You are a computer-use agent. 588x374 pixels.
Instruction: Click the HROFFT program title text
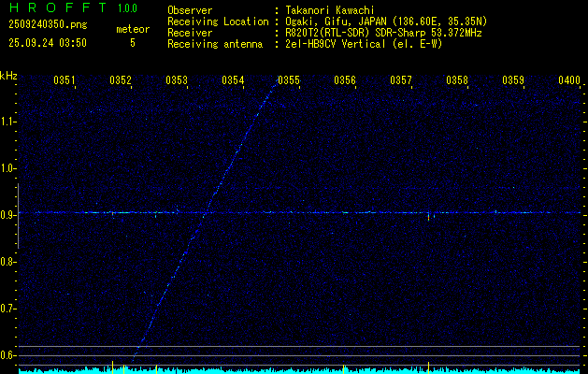click(x=58, y=7)
